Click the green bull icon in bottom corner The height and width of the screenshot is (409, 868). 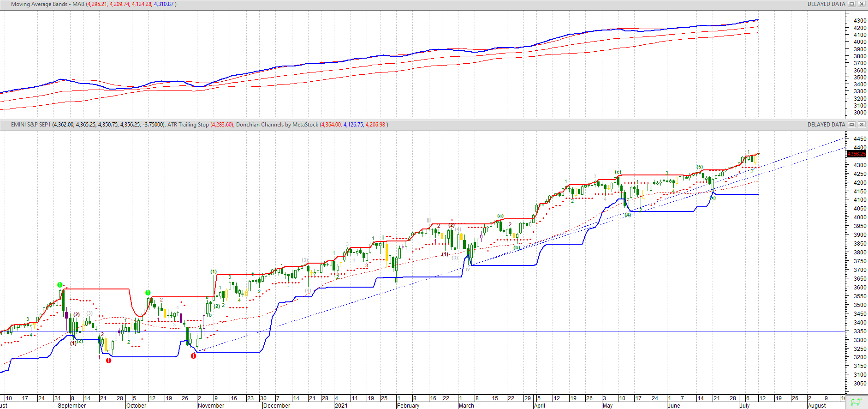click(x=856, y=403)
